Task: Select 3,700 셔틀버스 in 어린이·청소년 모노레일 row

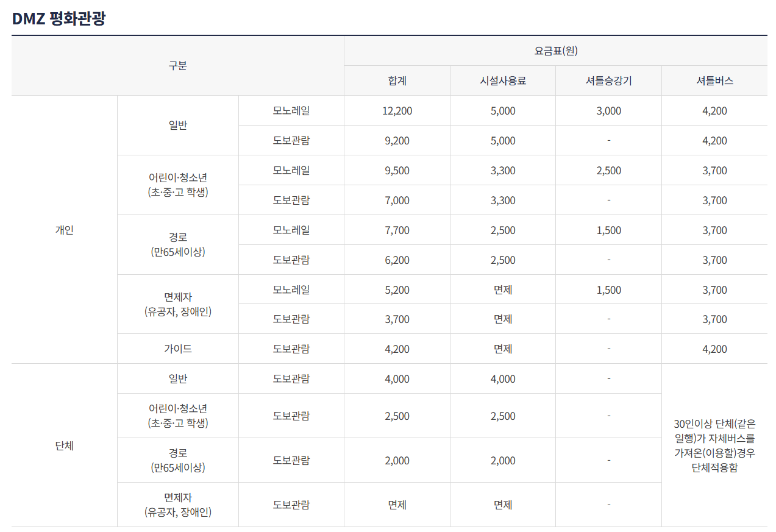Action: click(714, 171)
